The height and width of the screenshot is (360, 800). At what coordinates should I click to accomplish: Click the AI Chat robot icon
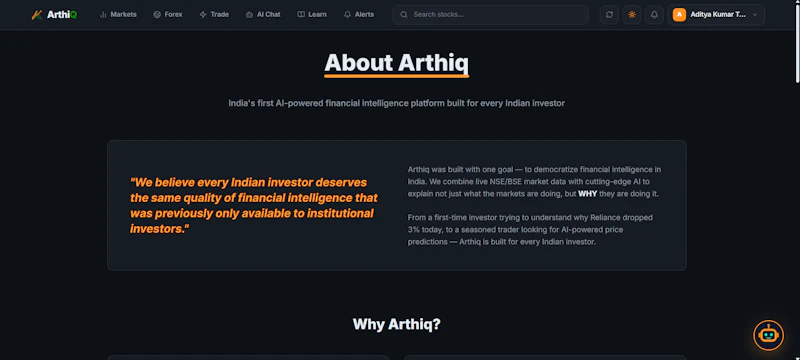[249, 15]
